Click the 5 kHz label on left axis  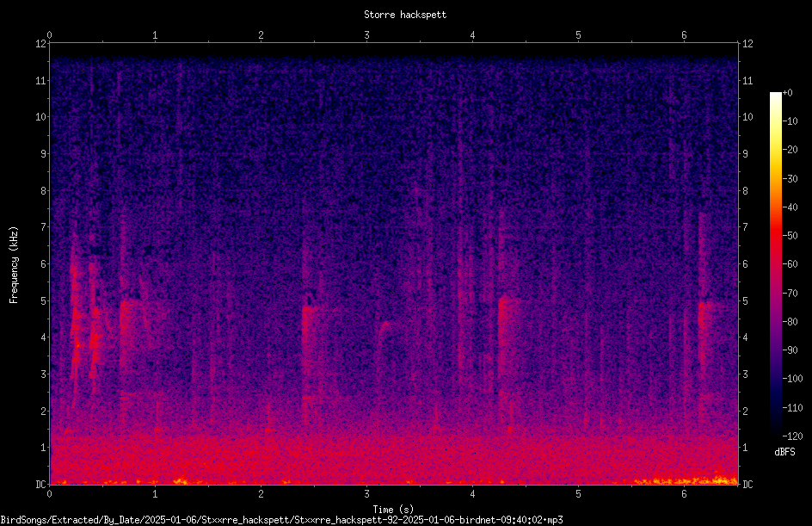point(43,300)
